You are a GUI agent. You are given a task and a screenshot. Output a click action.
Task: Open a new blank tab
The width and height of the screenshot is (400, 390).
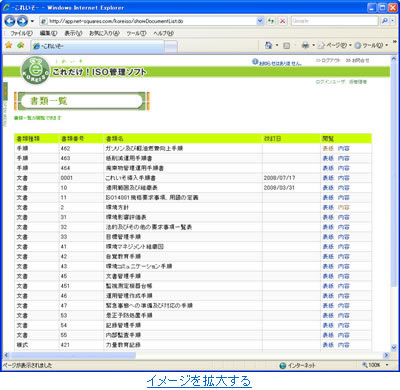tap(171, 47)
